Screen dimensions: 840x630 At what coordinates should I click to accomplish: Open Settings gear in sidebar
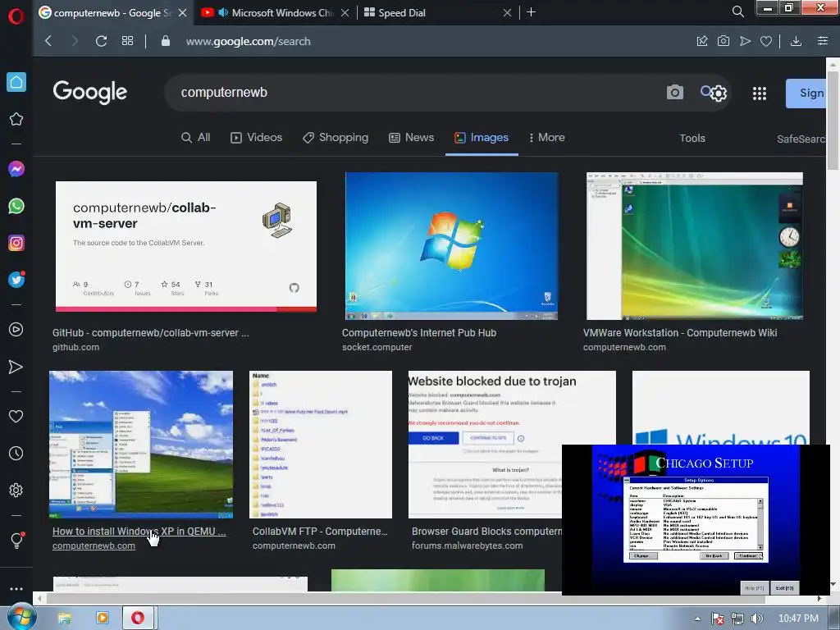[x=16, y=491]
